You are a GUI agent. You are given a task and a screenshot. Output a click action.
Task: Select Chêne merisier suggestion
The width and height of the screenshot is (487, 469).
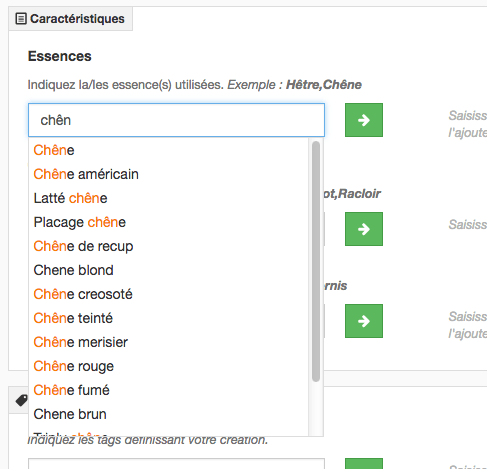pos(169,342)
